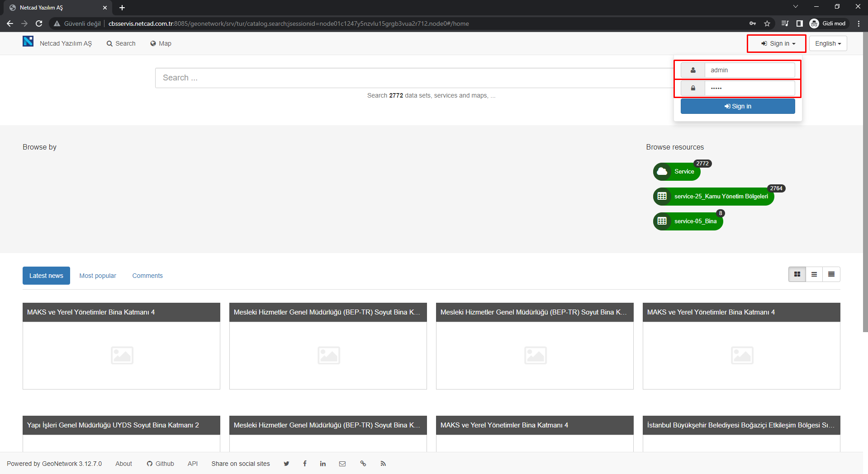Open the Github footer link

click(160, 464)
